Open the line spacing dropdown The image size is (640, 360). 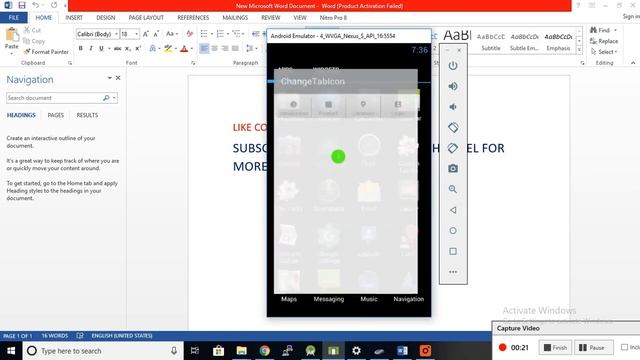(x=251, y=49)
